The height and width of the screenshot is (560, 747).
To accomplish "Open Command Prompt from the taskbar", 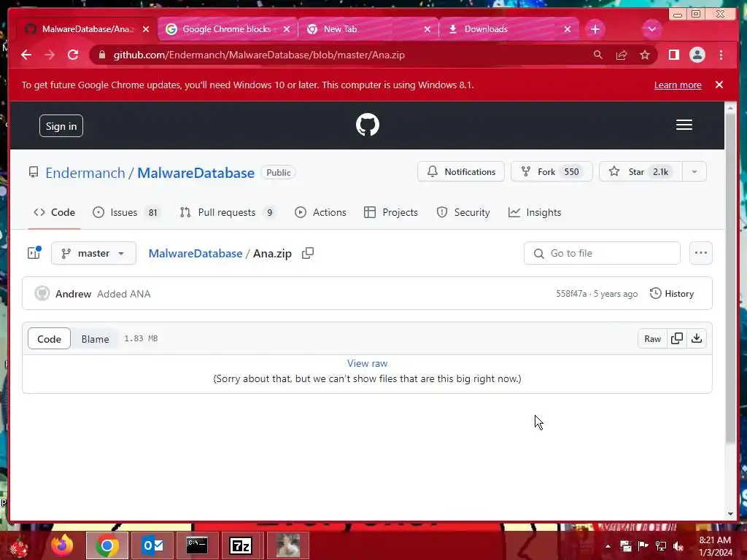I will click(197, 545).
